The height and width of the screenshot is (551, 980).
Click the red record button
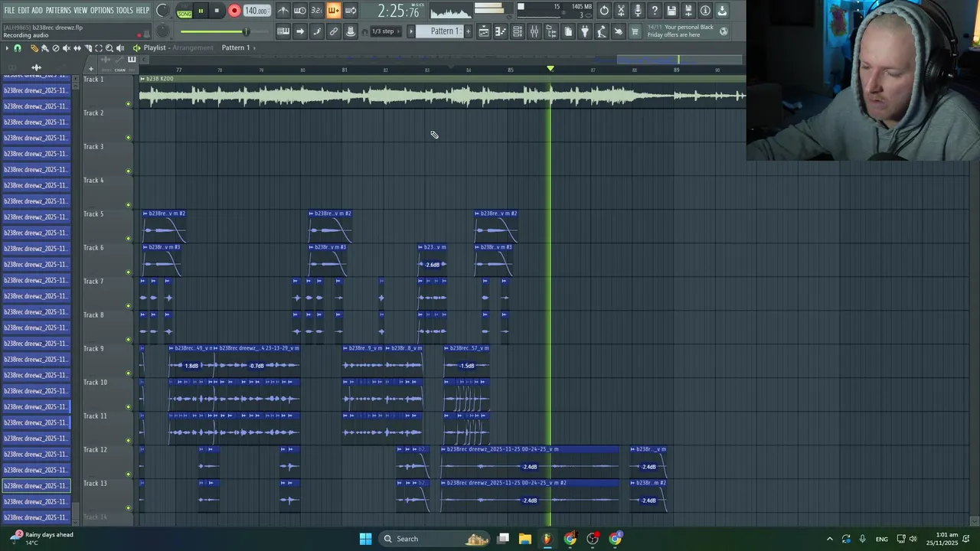tap(234, 11)
